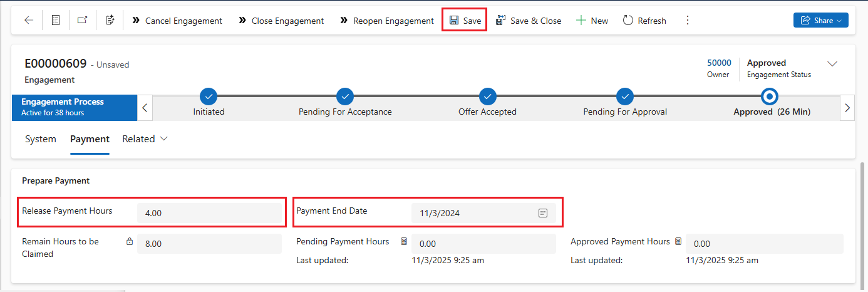Click the Release Payment Hours field

pyautogui.click(x=210, y=213)
